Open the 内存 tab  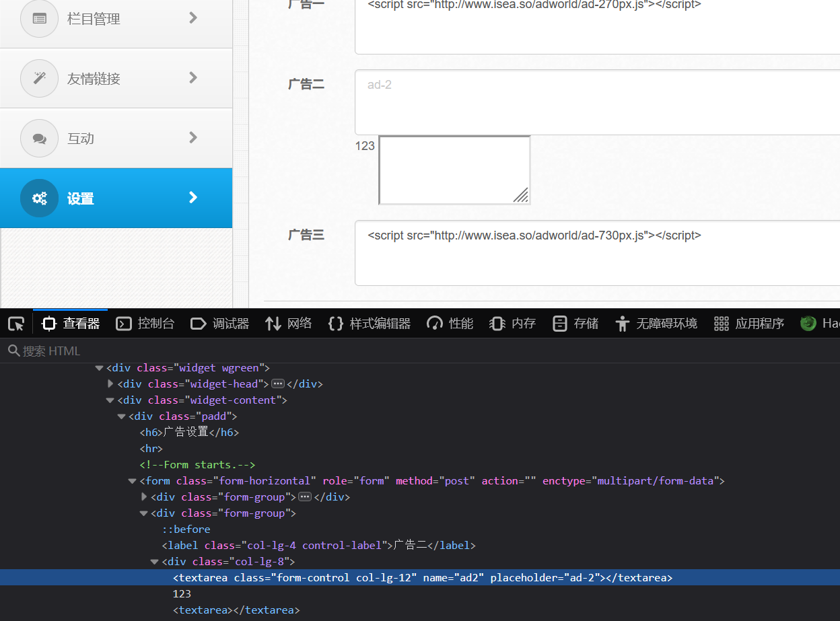pyautogui.click(x=513, y=324)
